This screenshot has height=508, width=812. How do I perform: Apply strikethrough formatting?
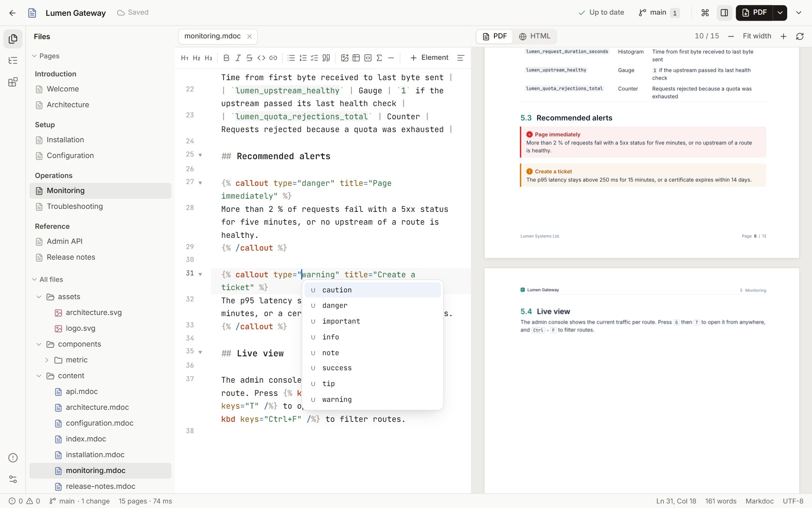tap(249, 58)
